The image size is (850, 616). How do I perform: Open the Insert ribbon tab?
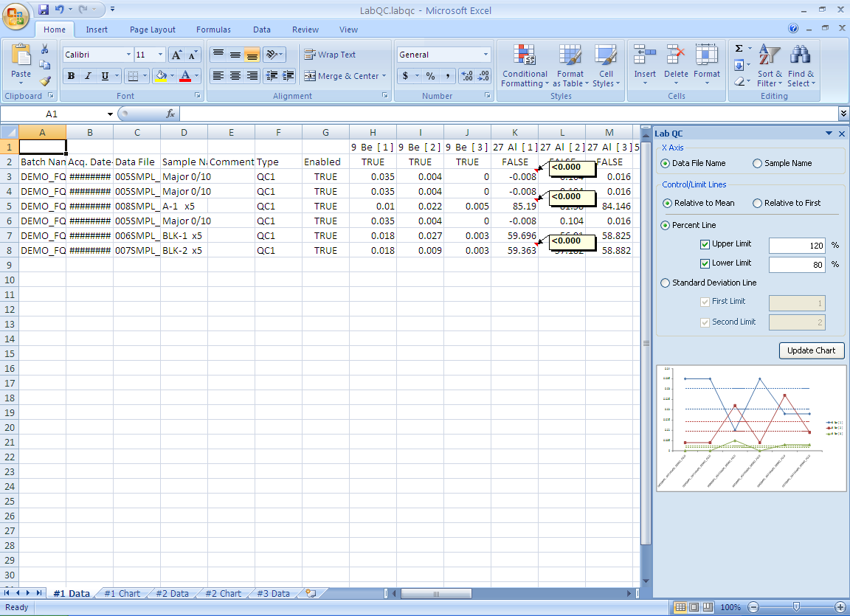pyautogui.click(x=97, y=30)
